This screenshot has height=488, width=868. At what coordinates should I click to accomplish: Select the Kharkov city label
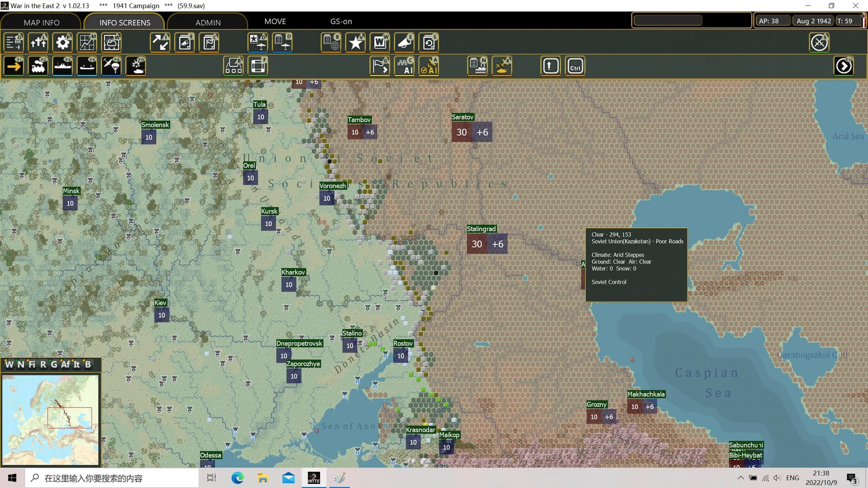coord(293,272)
